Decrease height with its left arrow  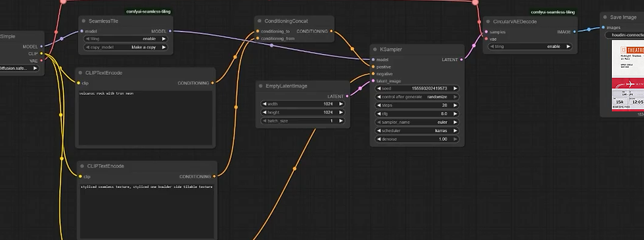264,112
